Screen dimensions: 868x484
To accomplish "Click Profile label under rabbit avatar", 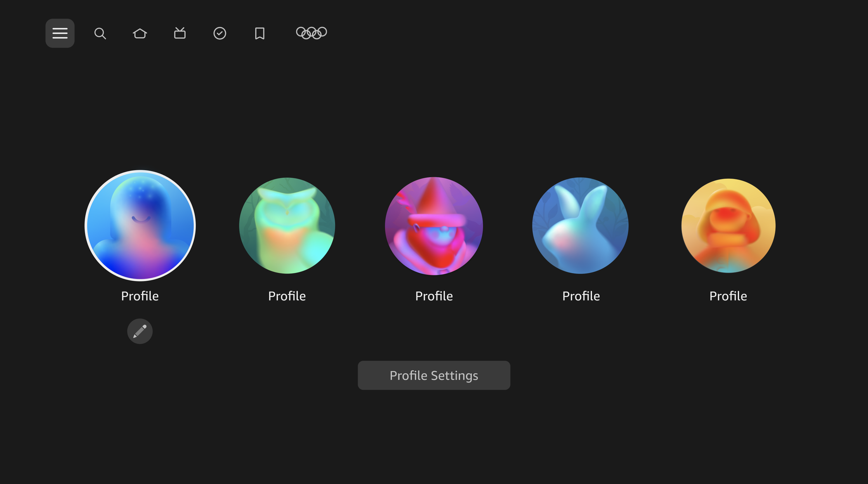I will 581,296.
